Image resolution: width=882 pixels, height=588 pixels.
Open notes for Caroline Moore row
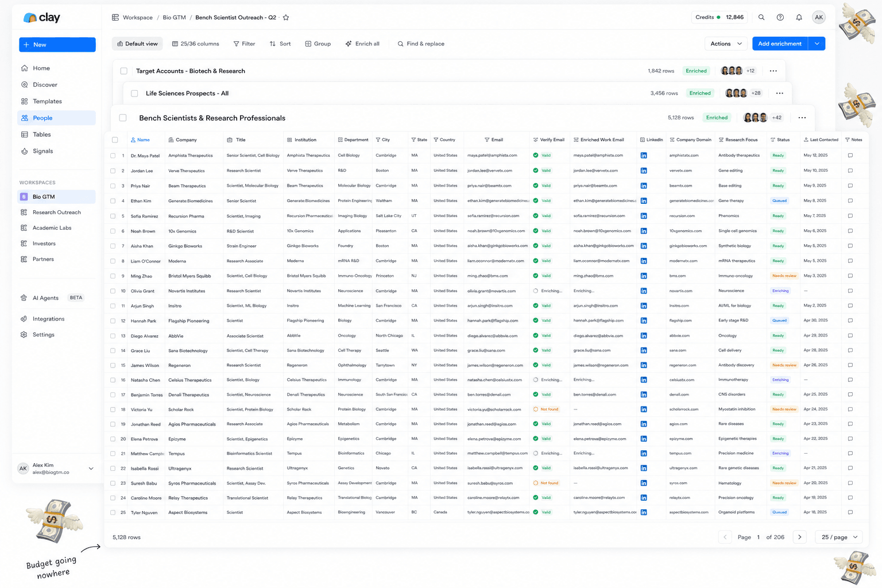(x=850, y=498)
